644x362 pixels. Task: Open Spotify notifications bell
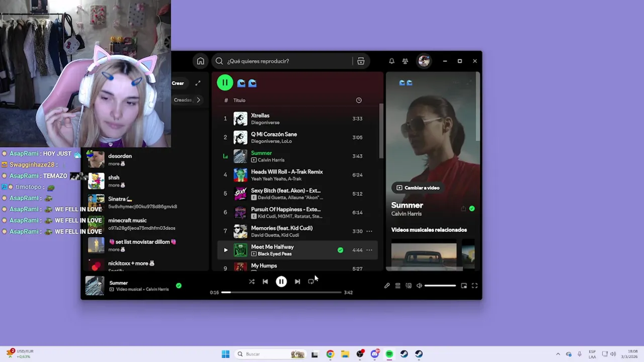click(391, 61)
